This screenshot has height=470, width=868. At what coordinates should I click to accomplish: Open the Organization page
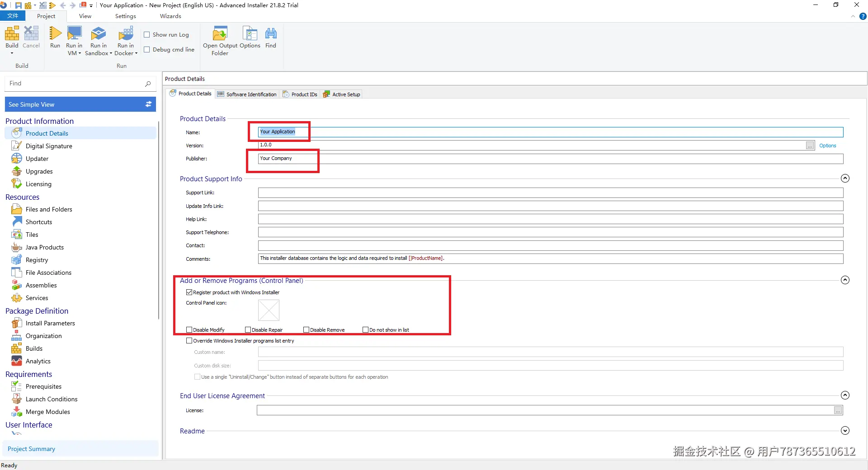coord(43,336)
